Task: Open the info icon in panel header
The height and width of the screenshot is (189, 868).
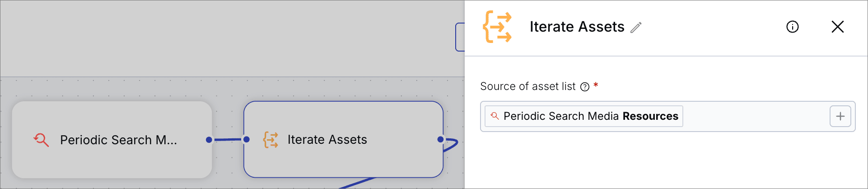Action: [793, 27]
